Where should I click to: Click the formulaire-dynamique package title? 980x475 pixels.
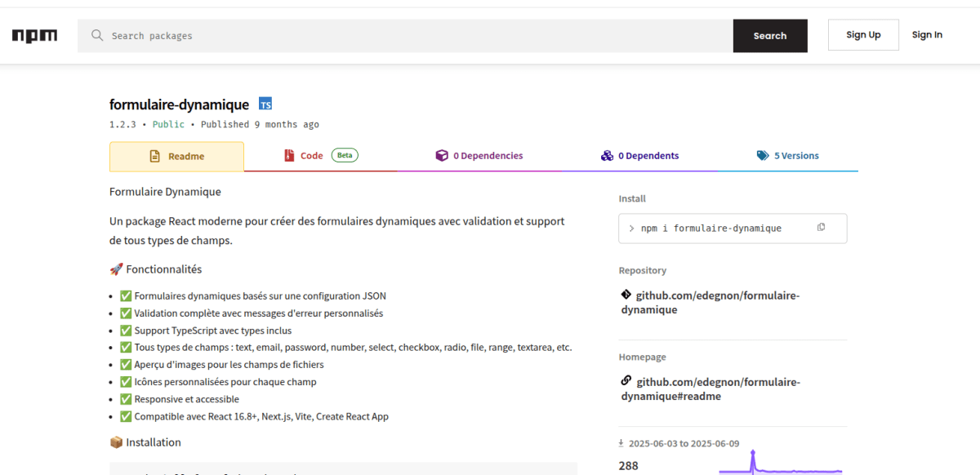point(179,104)
